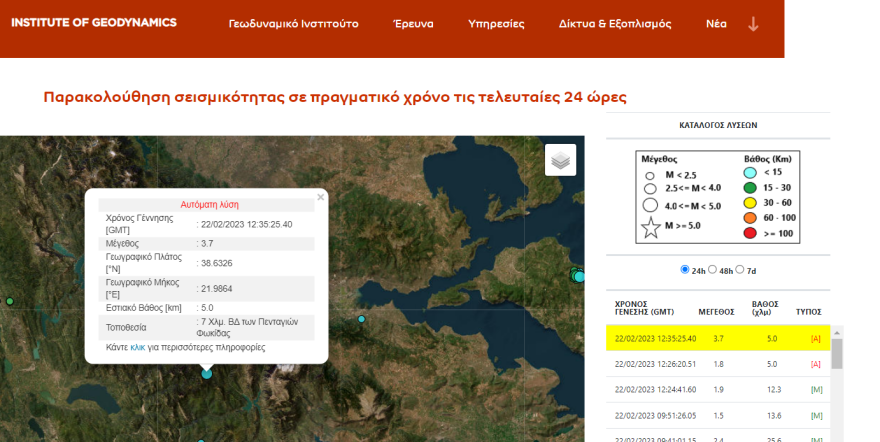Open the Γεωδυναμικό Ινστιτούτο menu
The height and width of the screenshot is (442, 880).
pyautogui.click(x=294, y=24)
